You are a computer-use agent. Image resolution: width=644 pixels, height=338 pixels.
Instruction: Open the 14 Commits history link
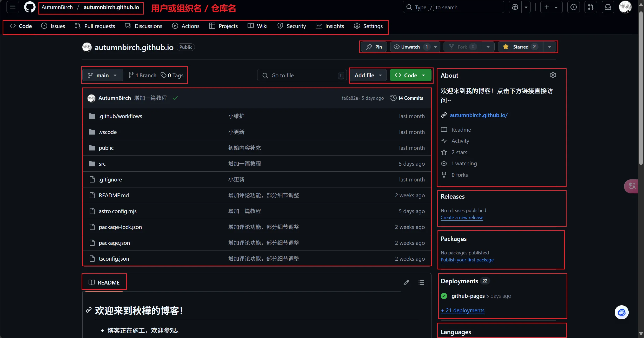pos(407,98)
